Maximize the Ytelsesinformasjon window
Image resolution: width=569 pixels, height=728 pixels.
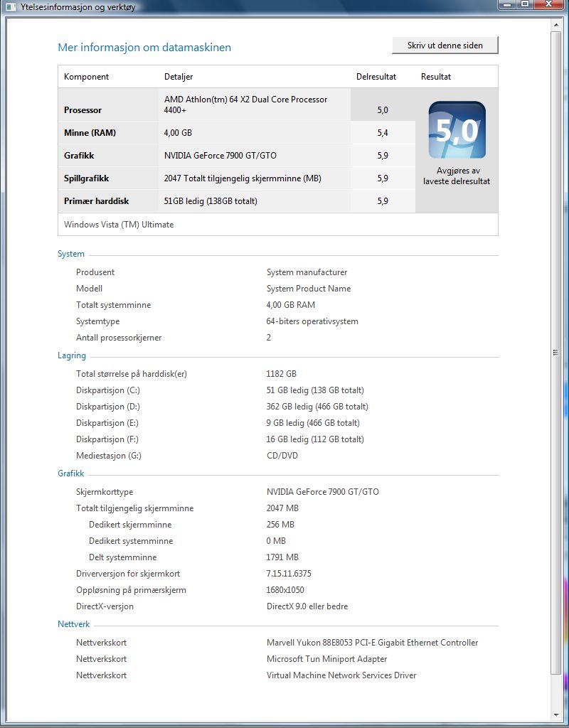point(525,4)
